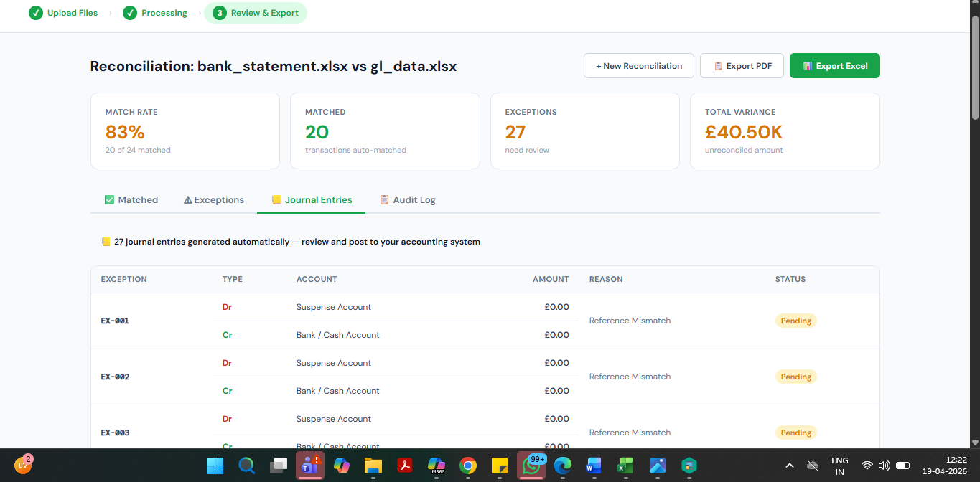Click the yellow journal icon beside Journal Entries
The height and width of the screenshot is (482, 980).
[x=276, y=199]
